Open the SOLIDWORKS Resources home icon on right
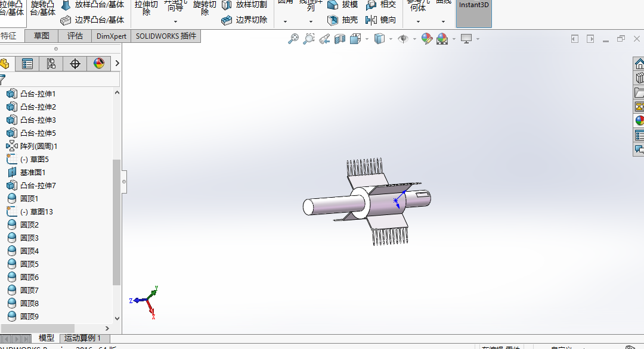Viewport: 644px width, 349px height. 639,64
